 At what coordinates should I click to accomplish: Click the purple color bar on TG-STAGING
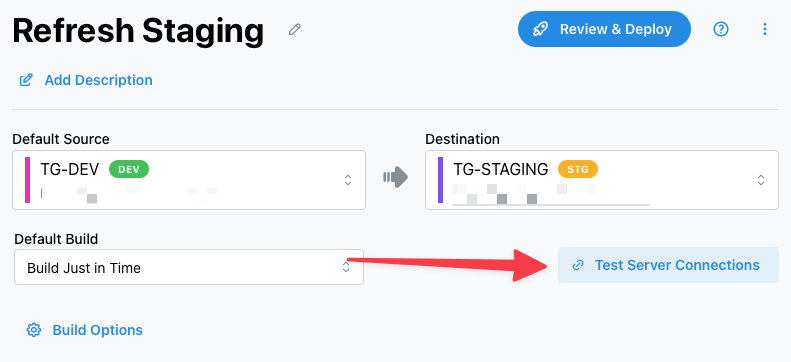440,180
